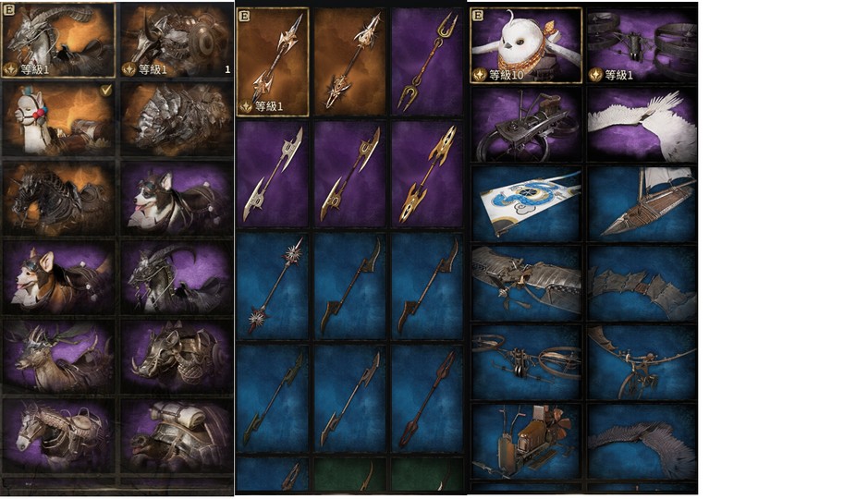
Task: Select the blue spiked mace staff
Action: 273,286
